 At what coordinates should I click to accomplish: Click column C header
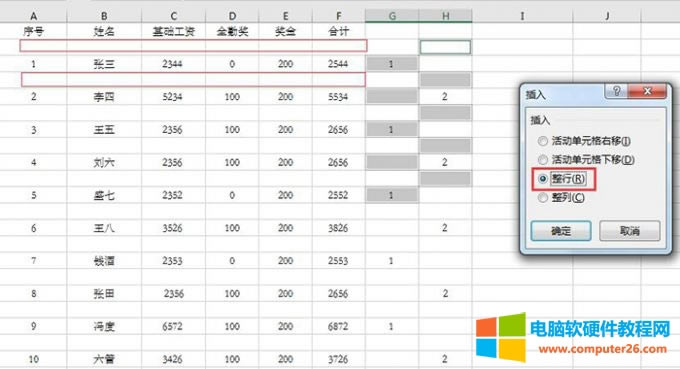point(173,16)
